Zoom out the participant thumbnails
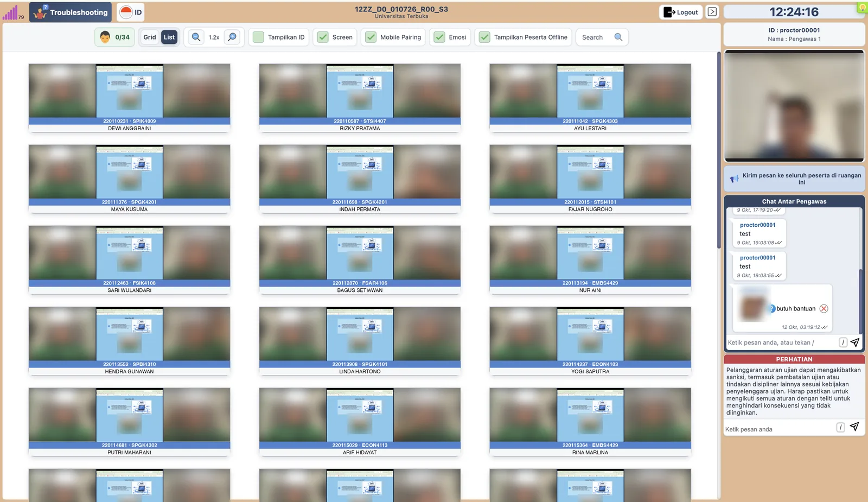 click(x=196, y=37)
